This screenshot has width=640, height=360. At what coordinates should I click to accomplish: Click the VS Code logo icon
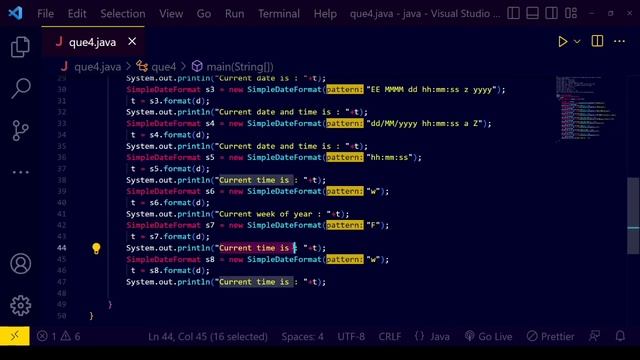click(16, 13)
